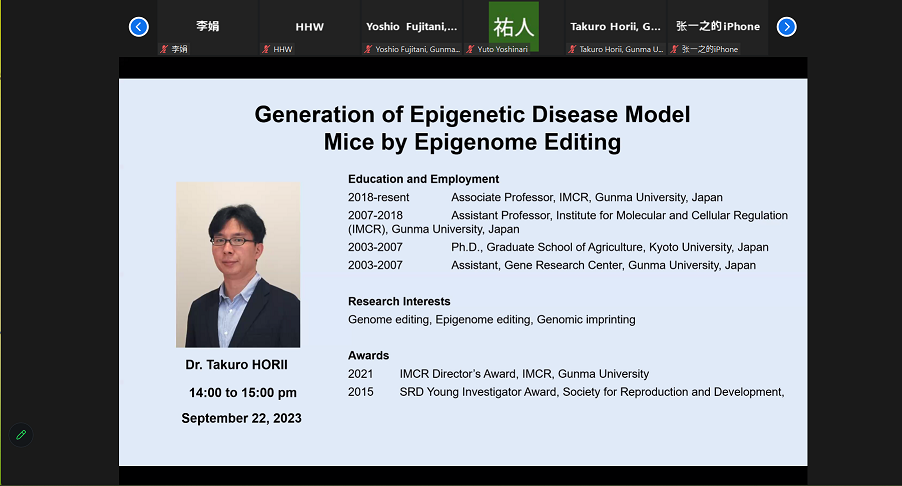Select Takuro Horii's participant tile
The width and height of the screenshot is (902, 486).
pyautogui.click(x=615, y=28)
